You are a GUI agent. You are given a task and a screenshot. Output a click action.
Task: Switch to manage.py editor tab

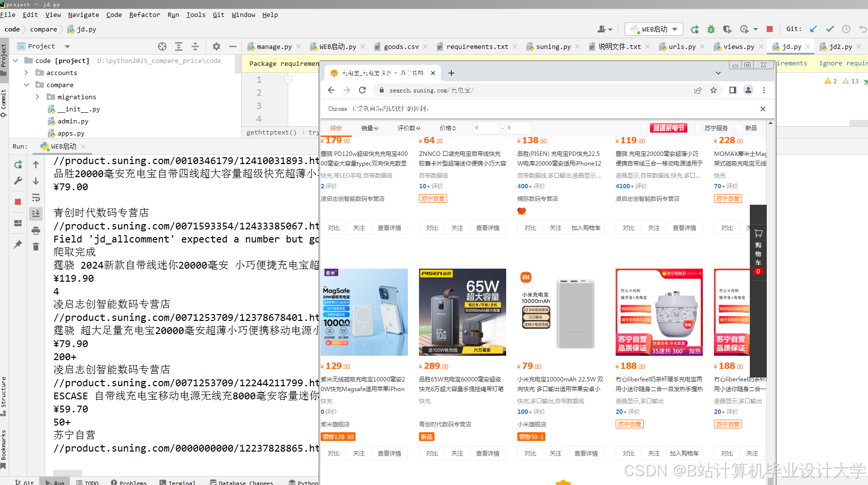click(x=274, y=46)
